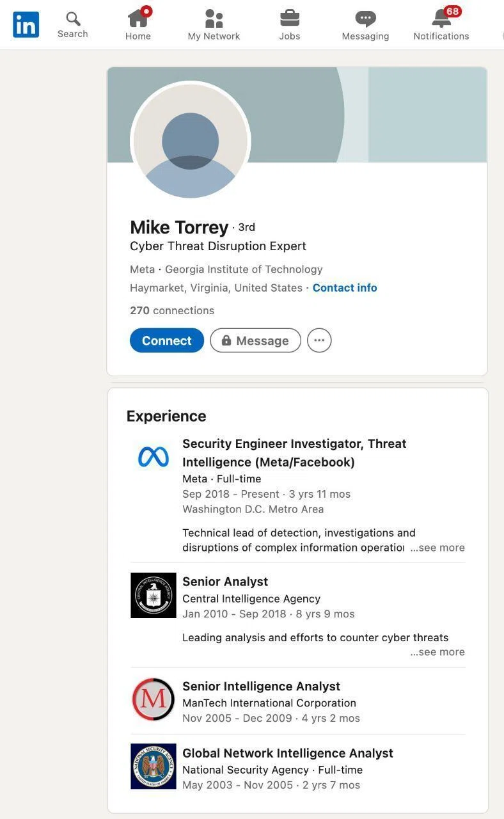
Task: Click the Experience section heading
Action: pos(166,416)
